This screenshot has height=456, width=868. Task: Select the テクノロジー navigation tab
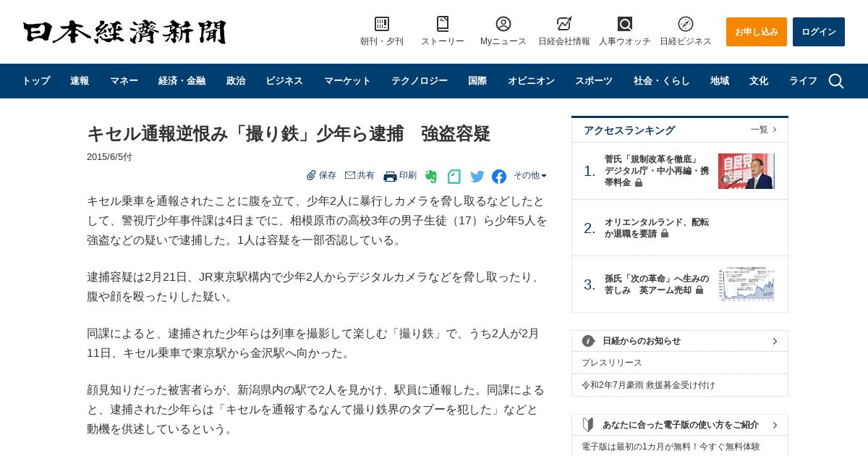[x=420, y=81]
